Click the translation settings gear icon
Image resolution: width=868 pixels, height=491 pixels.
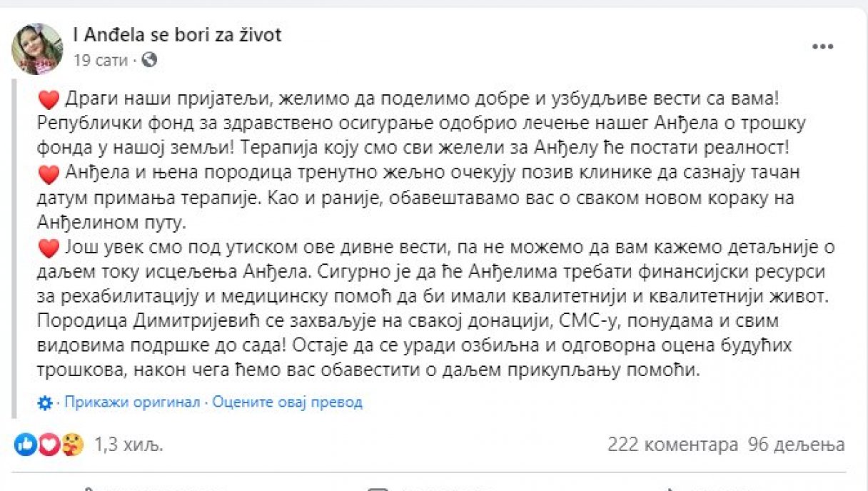[x=44, y=403]
